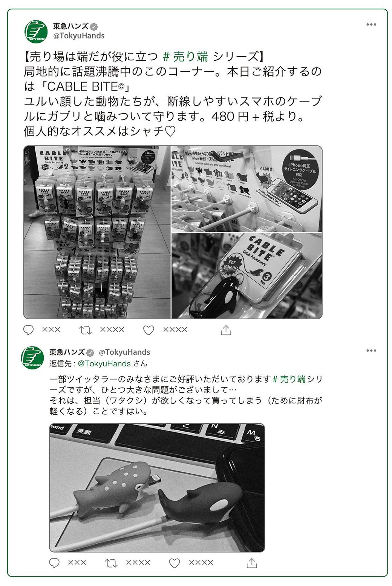Open the second tweet's three-dot more menu
This screenshot has width=392, height=586.
(x=371, y=351)
